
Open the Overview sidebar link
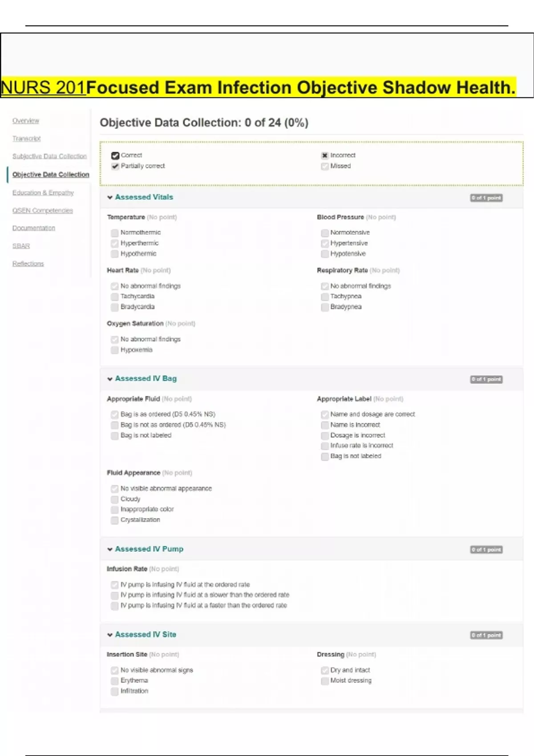click(x=26, y=121)
